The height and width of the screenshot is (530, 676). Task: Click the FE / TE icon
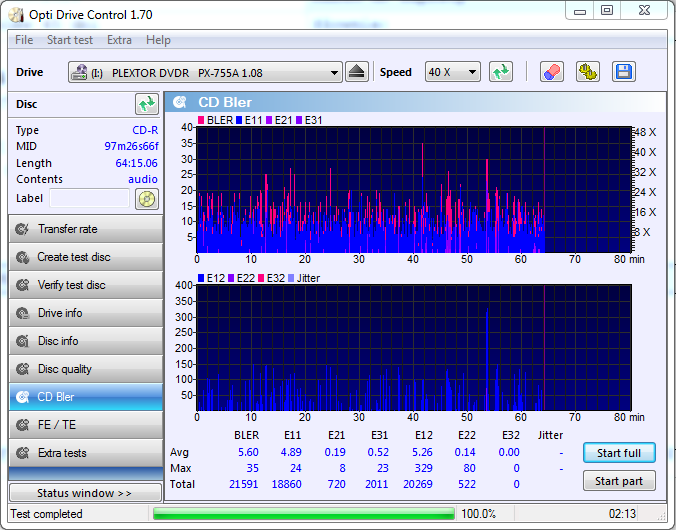coord(22,425)
